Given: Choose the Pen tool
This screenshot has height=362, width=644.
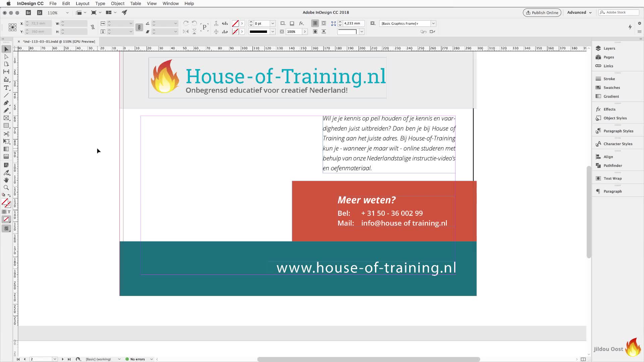Looking at the screenshot, I should (6, 103).
